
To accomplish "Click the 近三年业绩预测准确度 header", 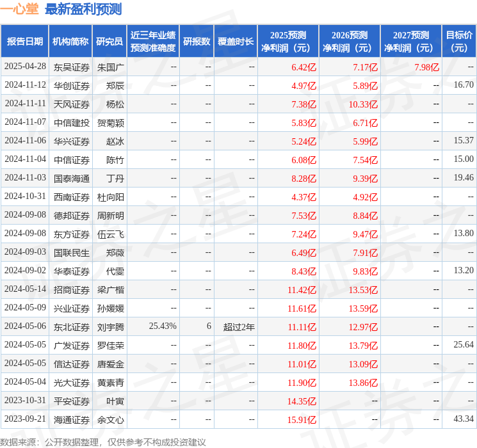I will pos(153,41).
